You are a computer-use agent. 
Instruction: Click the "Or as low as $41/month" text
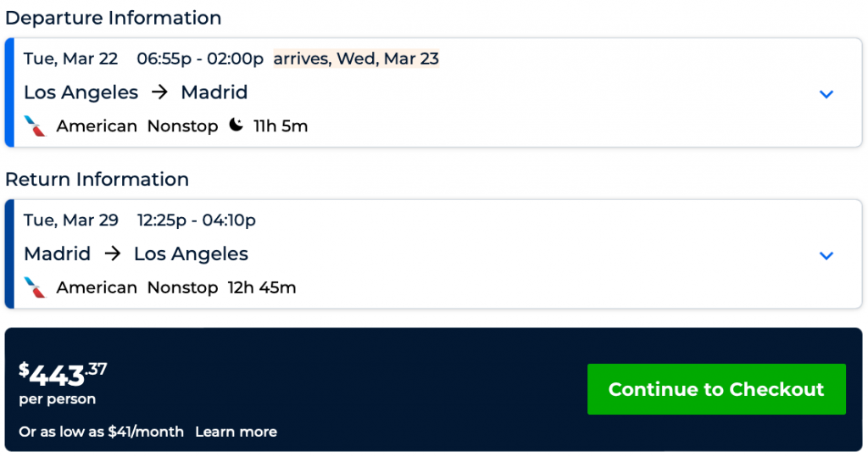[101, 432]
